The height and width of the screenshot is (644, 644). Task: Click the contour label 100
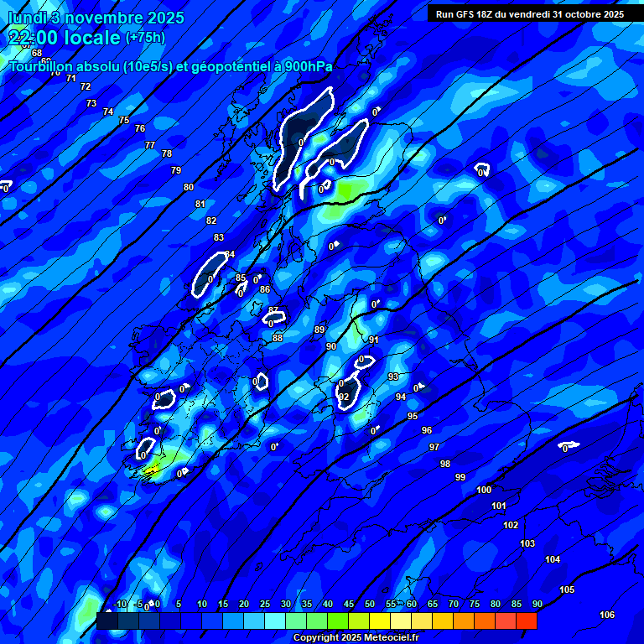tap(484, 490)
